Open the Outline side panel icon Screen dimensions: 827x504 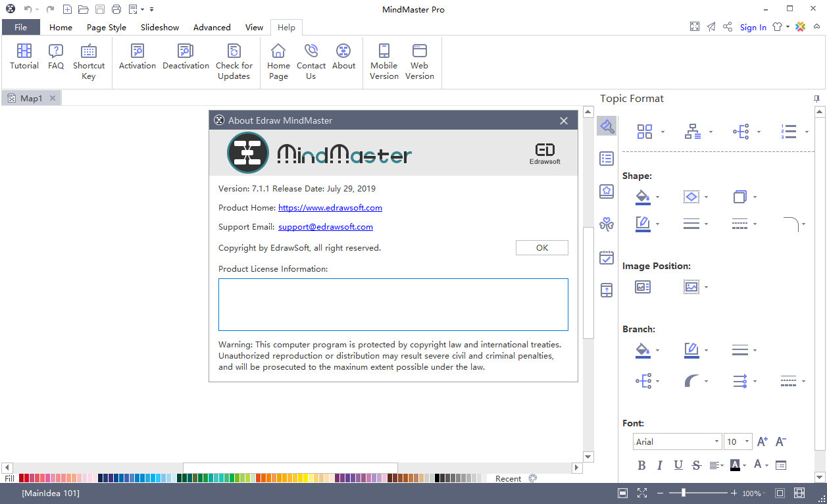click(x=607, y=159)
